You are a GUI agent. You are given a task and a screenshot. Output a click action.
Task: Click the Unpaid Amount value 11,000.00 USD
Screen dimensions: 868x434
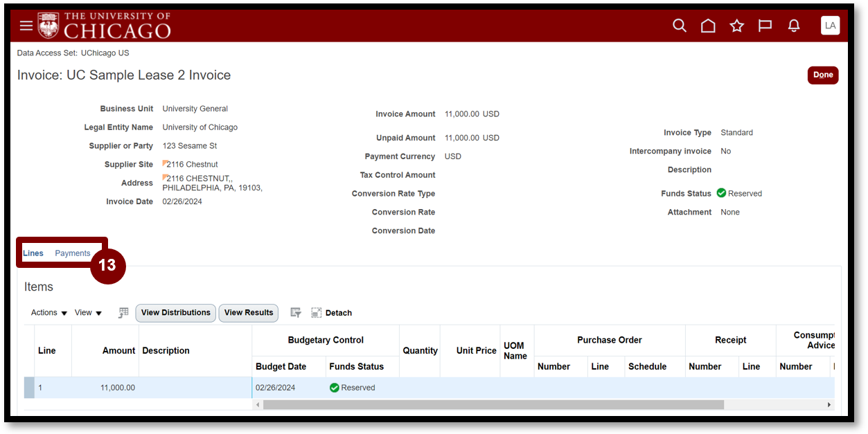click(x=472, y=138)
